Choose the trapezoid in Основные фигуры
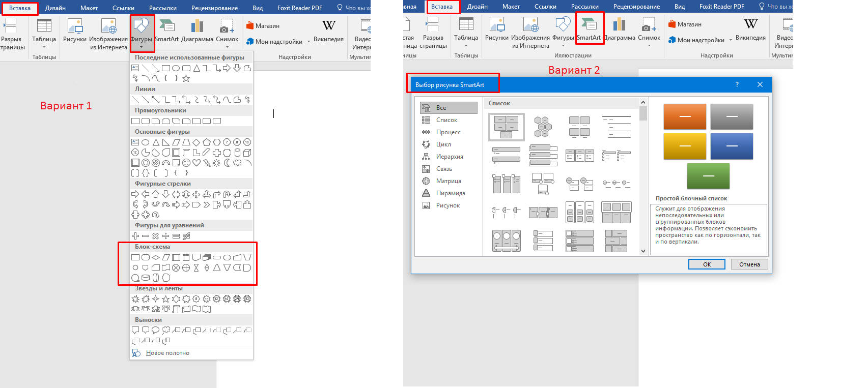Screen dimensions: 868x388 [186, 142]
